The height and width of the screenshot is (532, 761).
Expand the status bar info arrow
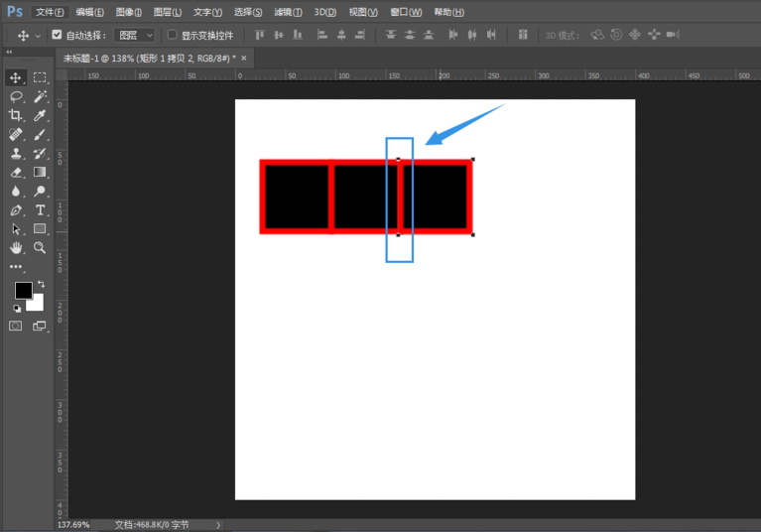(x=218, y=525)
